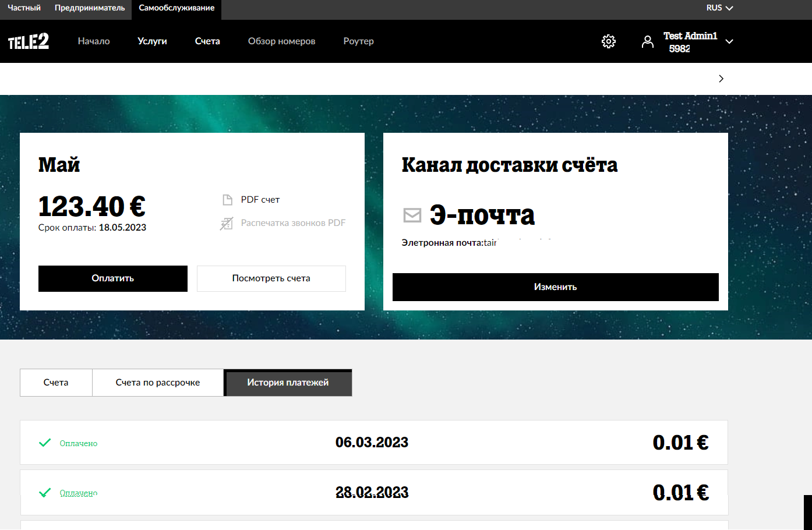This screenshot has width=812, height=530.
Task: Expand the RUS language dropdown
Action: pyautogui.click(x=719, y=8)
